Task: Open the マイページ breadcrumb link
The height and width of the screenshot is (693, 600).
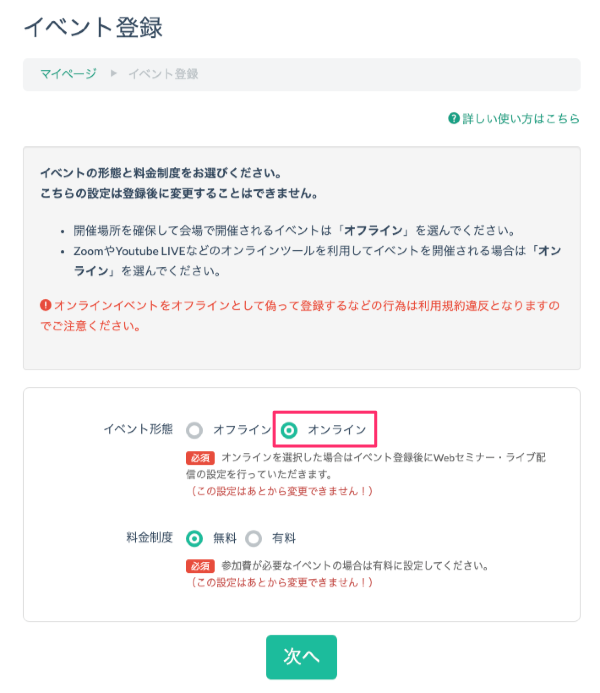Action: click(68, 74)
